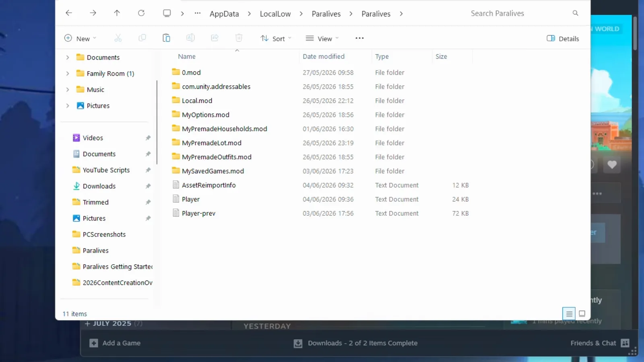Go to the first Paralives breadcrumb
Viewport: 644px width, 362px height.
[x=326, y=14]
